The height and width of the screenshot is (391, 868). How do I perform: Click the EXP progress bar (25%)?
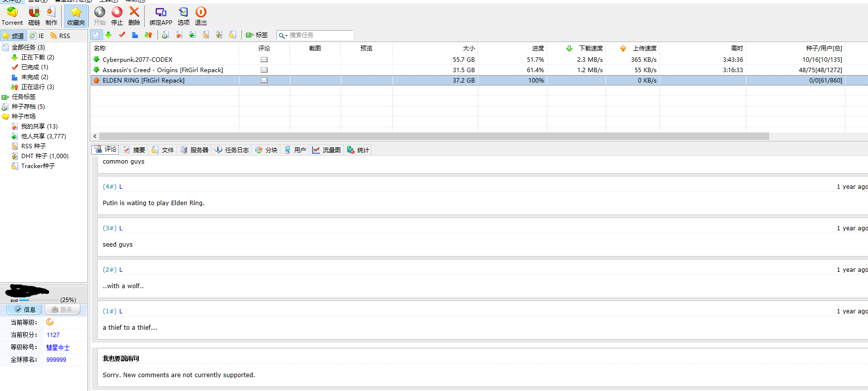[x=39, y=300]
